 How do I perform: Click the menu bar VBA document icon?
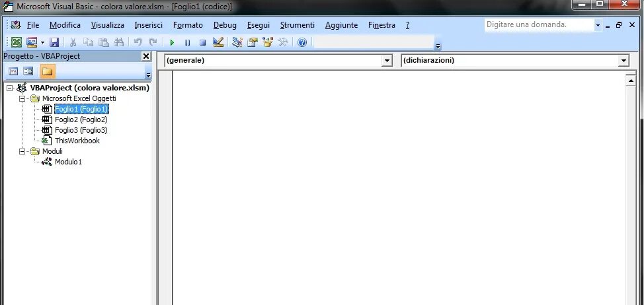[x=16, y=25]
